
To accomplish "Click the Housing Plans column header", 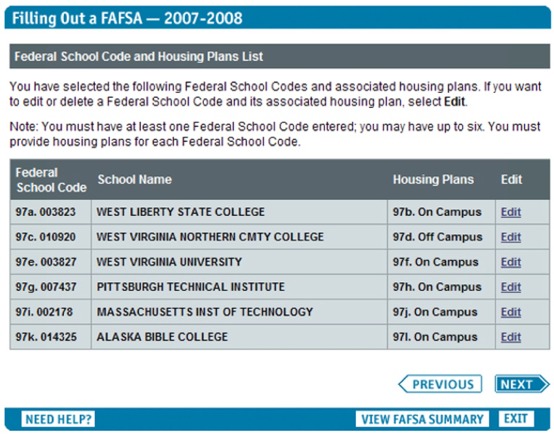I will (433, 180).
